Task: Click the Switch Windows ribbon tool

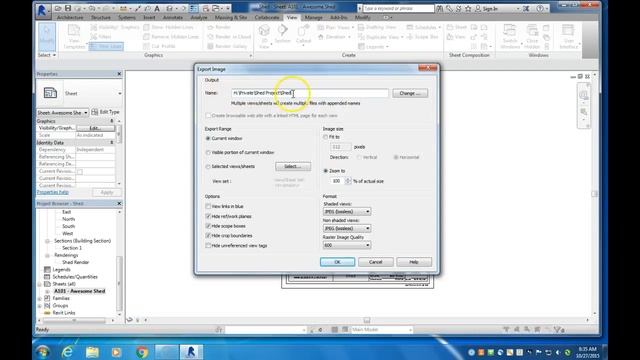Action: click(x=510, y=36)
